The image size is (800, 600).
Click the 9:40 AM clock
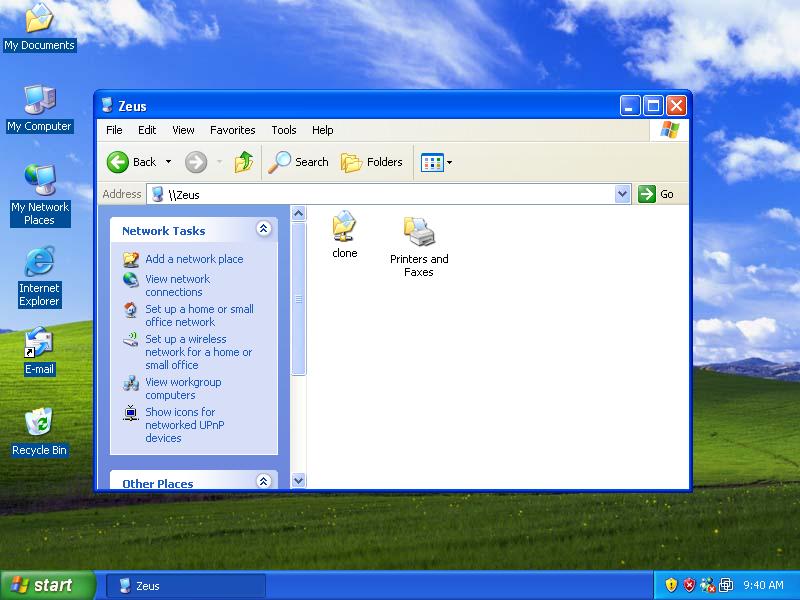(x=763, y=585)
